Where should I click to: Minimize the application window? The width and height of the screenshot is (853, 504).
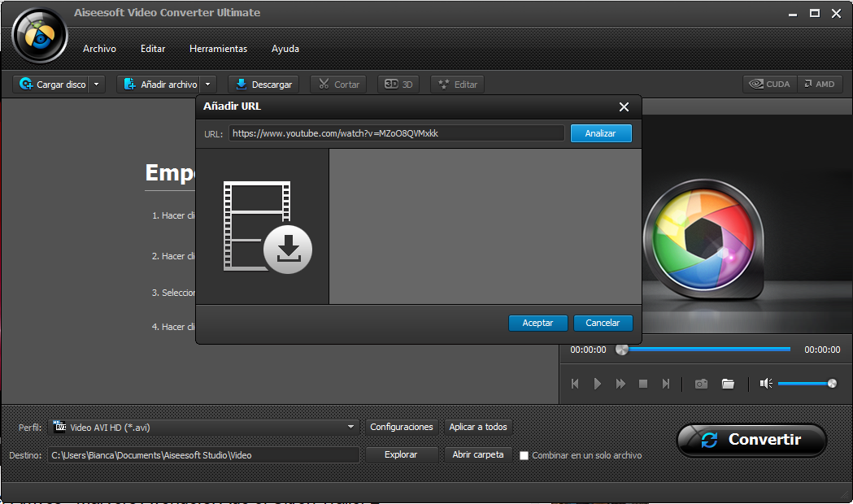click(793, 14)
